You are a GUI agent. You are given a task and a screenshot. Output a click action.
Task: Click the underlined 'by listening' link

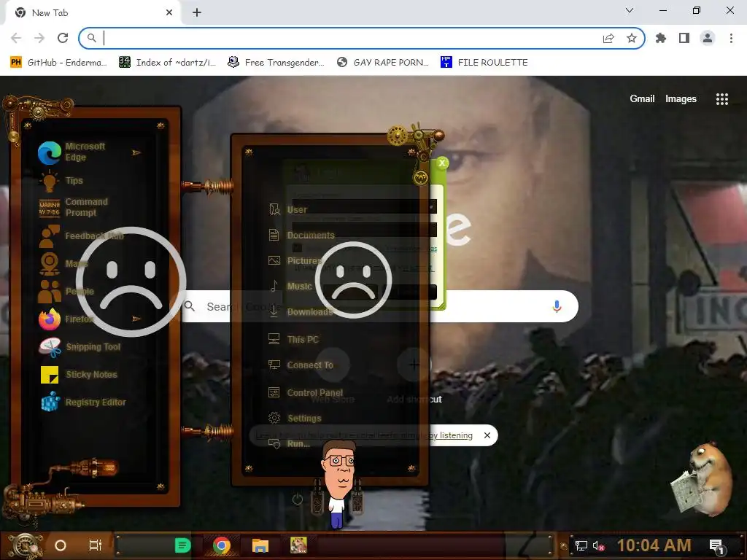click(451, 435)
